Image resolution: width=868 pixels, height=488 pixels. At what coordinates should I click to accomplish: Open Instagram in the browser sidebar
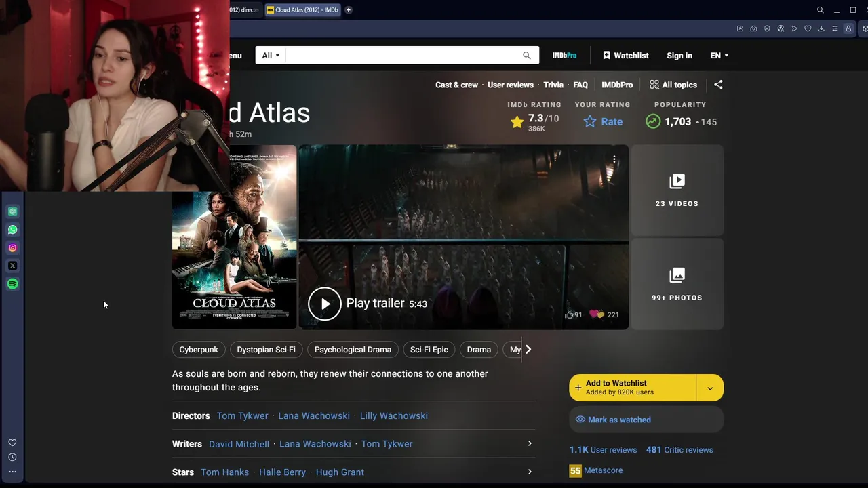[x=12, y=248]
